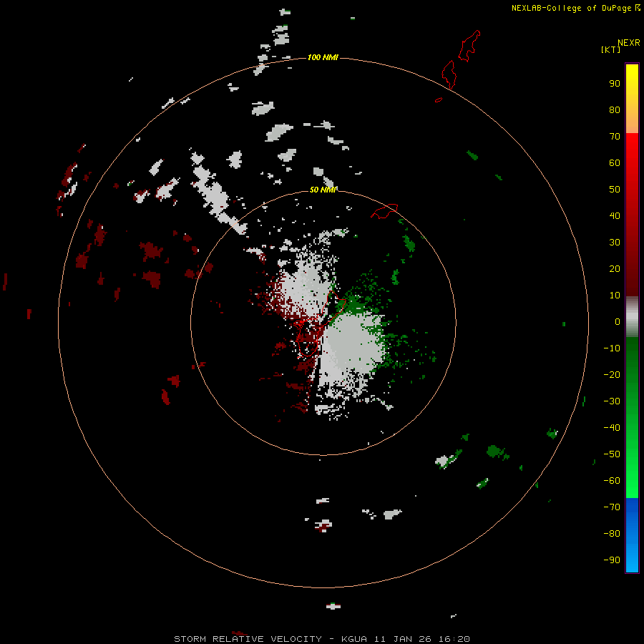This screenshot has width=644, height=644.
Task: Click the -10 scale value
Action: point(612,348)
